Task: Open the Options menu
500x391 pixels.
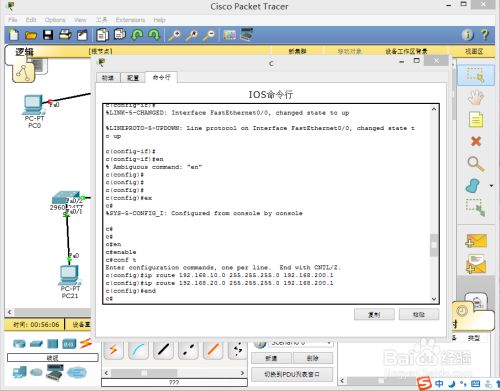Action: pos(55,20)
